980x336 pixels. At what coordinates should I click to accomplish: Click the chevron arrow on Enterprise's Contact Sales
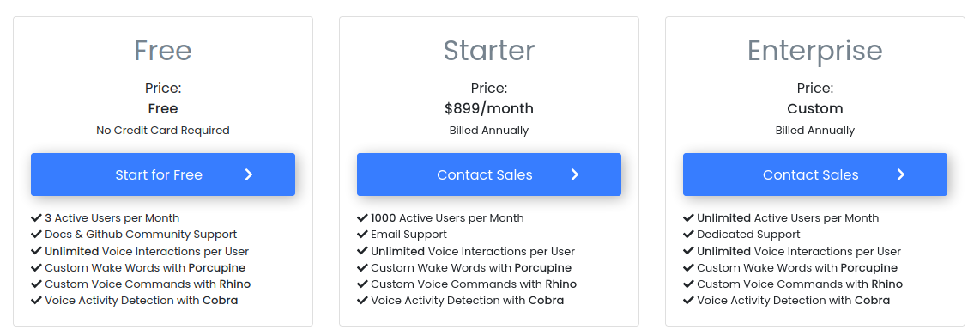tap(901, 174)
